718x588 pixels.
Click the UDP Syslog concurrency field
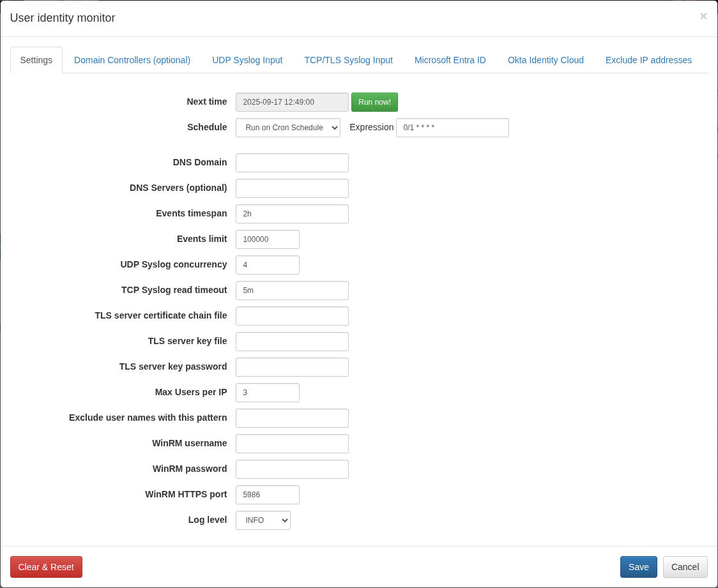(x=267, y=265)
